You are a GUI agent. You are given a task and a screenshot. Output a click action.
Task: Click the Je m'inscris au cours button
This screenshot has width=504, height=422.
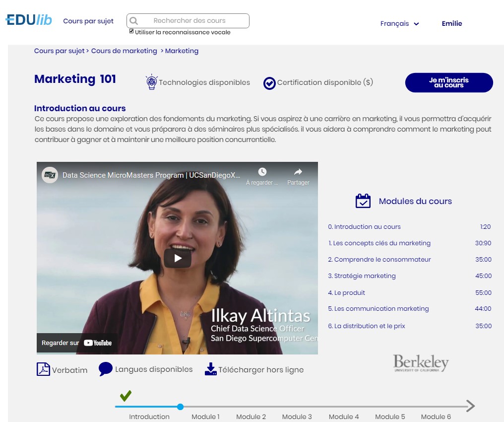(x=448, y=82)
